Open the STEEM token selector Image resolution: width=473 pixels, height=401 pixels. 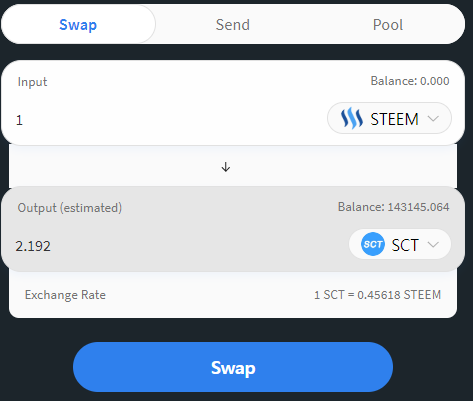(x=389, y=118)
